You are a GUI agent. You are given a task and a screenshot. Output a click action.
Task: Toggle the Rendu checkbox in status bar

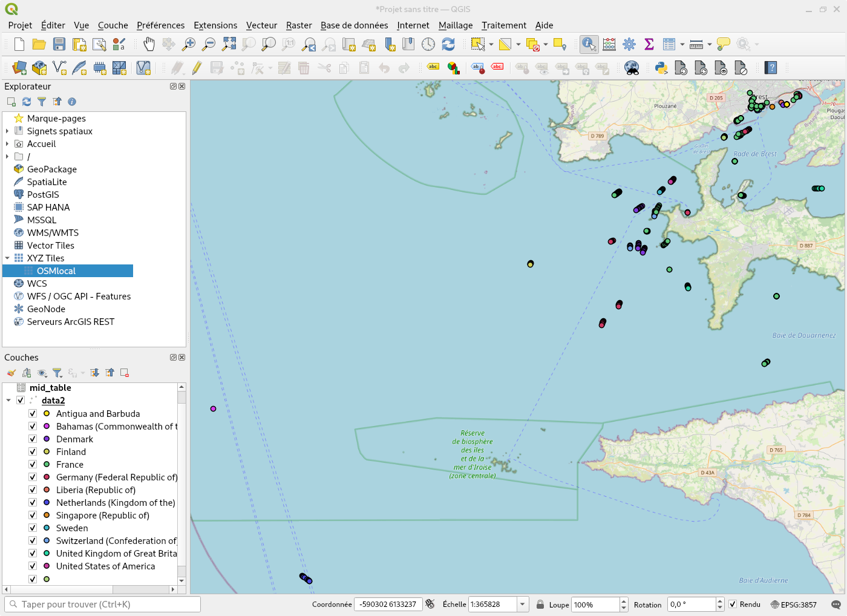click(x=733, y=605)
